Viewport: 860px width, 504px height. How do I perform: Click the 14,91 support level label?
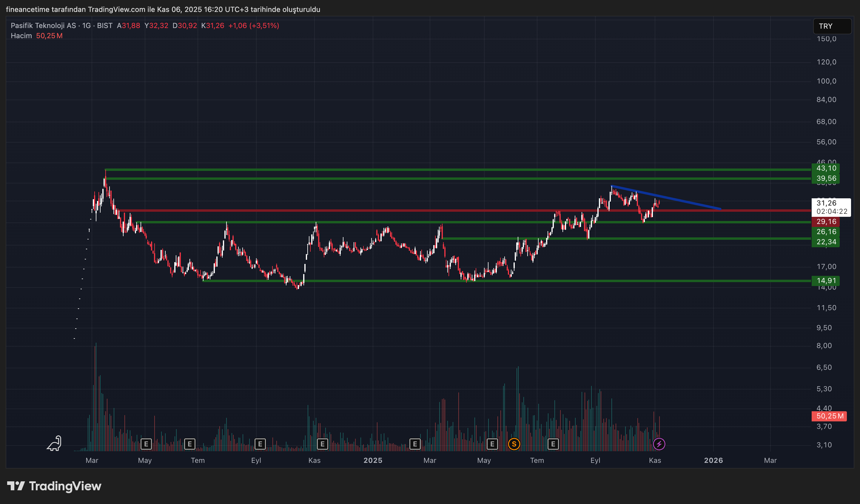point(826,281)
